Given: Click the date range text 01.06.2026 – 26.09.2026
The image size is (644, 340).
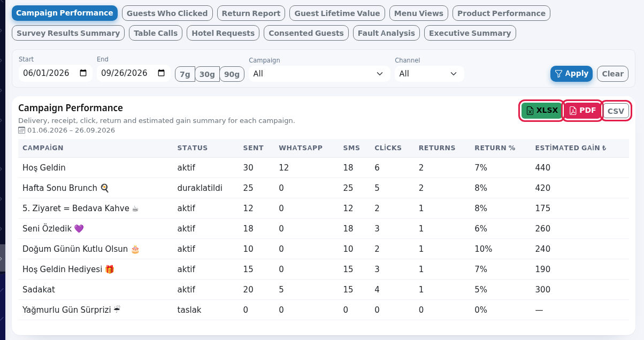Looking at the screenshot, I should [71, 130].
